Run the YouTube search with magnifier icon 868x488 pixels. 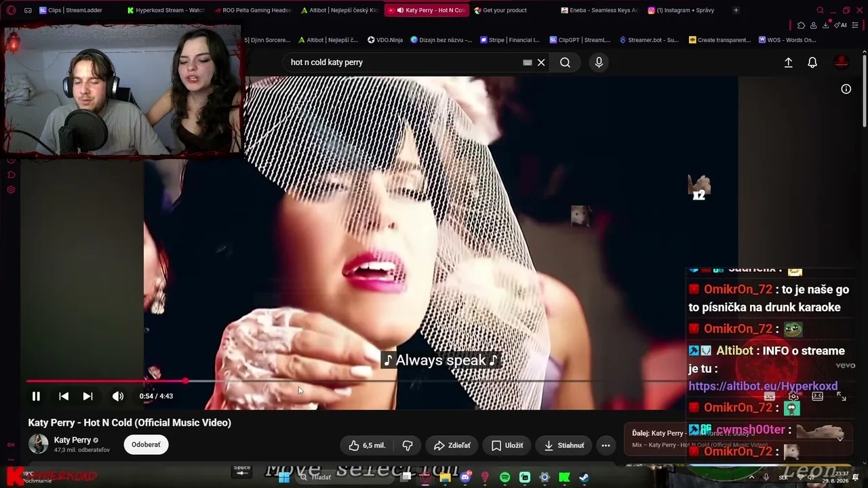click(565, 62)
